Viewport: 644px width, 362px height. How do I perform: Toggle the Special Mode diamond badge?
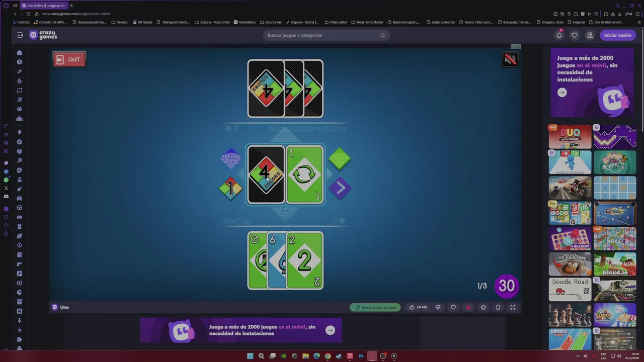231,159
